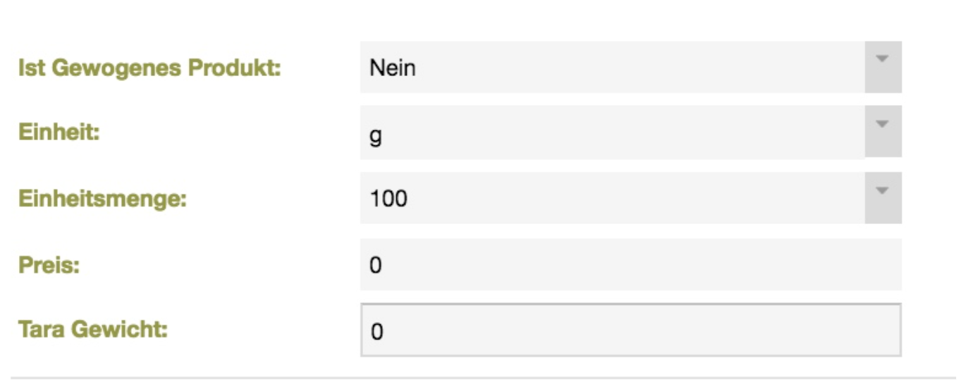Place the cursor after the 0 in Tara Gewicht
The image size is (980, 391).
384,332
